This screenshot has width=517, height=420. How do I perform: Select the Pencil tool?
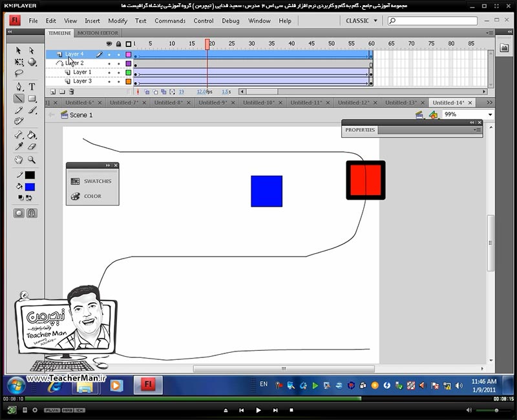[19, 110]
